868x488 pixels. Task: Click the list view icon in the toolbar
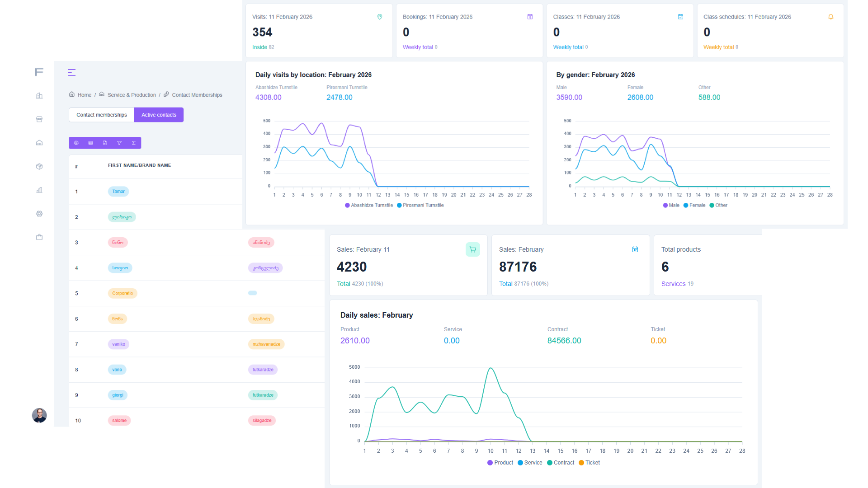click(91, 143)
